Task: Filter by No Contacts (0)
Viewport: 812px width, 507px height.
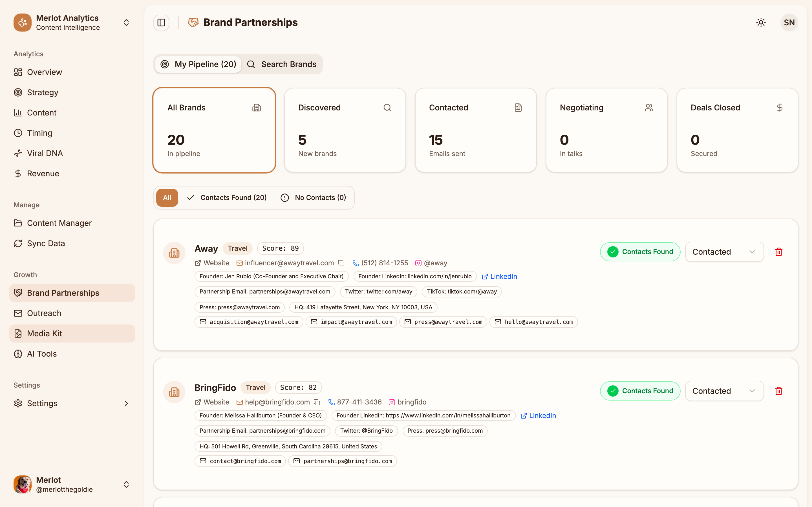Action: 314,197
